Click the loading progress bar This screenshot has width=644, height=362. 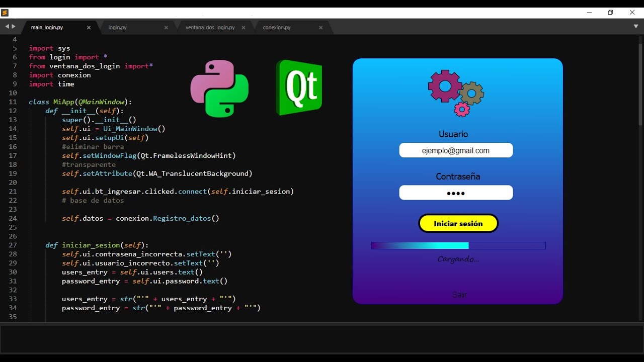coord(458,245)
